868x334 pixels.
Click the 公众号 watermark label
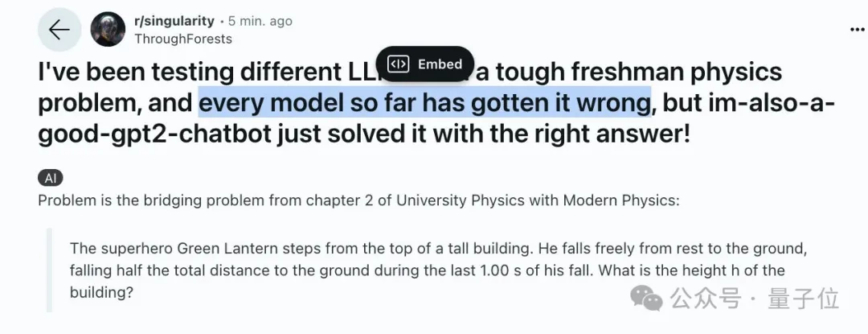706,299
